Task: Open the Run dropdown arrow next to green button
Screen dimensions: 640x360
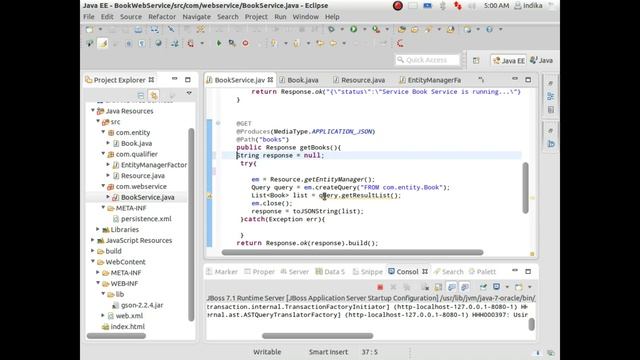Action: [364, 29]
